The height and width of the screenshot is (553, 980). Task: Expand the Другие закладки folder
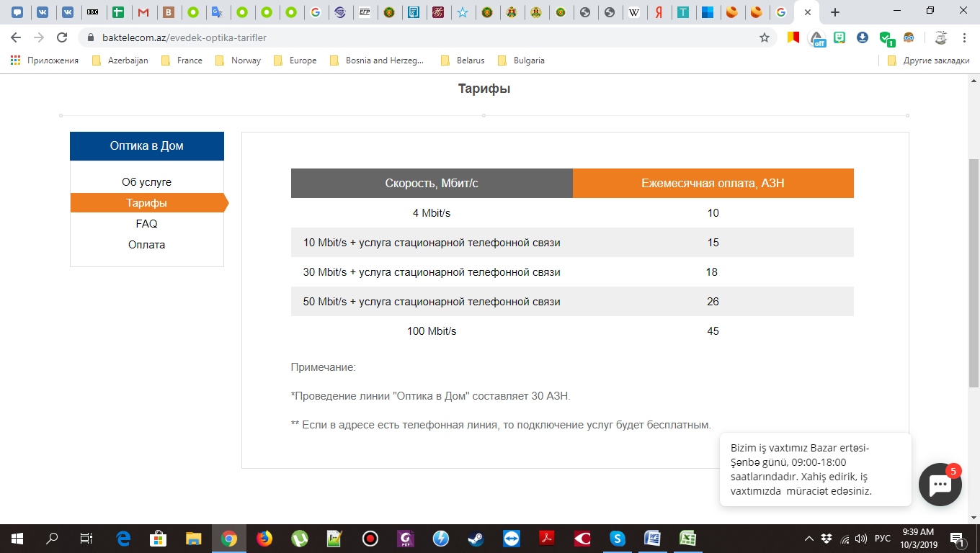click(x=929, y=60)
